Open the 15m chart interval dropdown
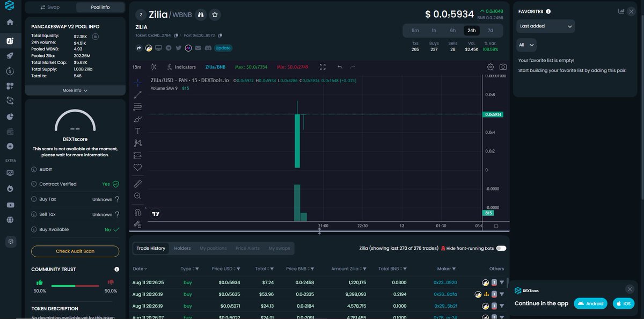644x319 pixels. click(137, 67)
